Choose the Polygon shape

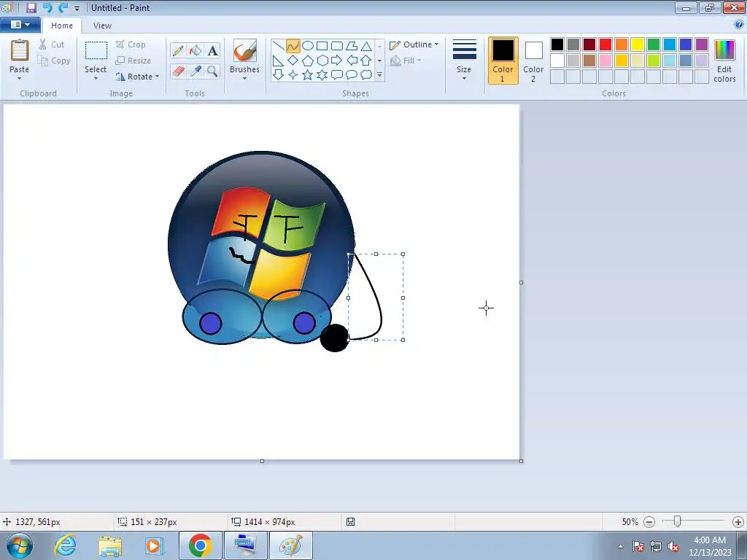(x=352, y=46)
